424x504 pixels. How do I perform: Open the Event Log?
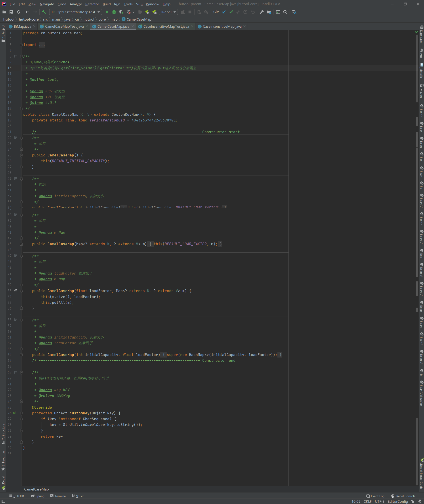375,496
